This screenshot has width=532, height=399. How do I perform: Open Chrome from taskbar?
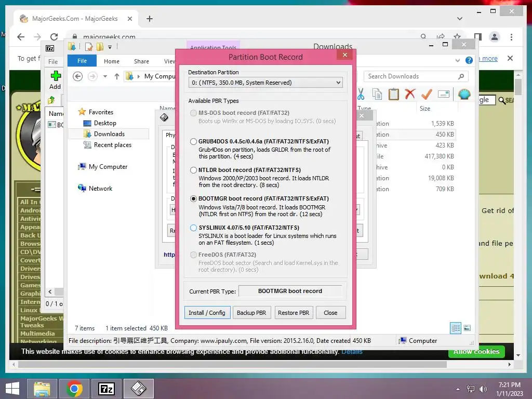pyautogui.click(x=74, y=389)
